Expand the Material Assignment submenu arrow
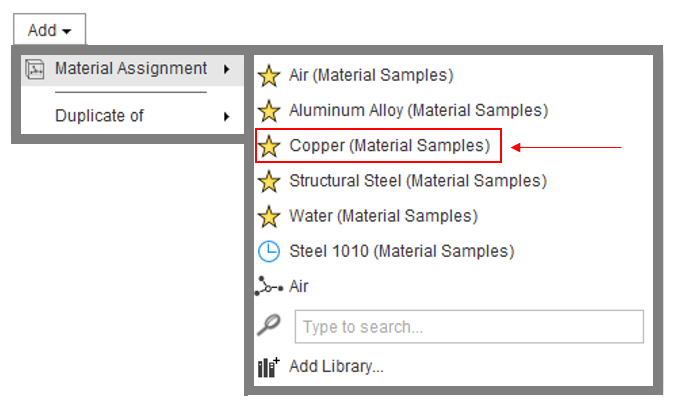Image resolution: width=681 pixels, height=405 pixels. click(226, 69)
